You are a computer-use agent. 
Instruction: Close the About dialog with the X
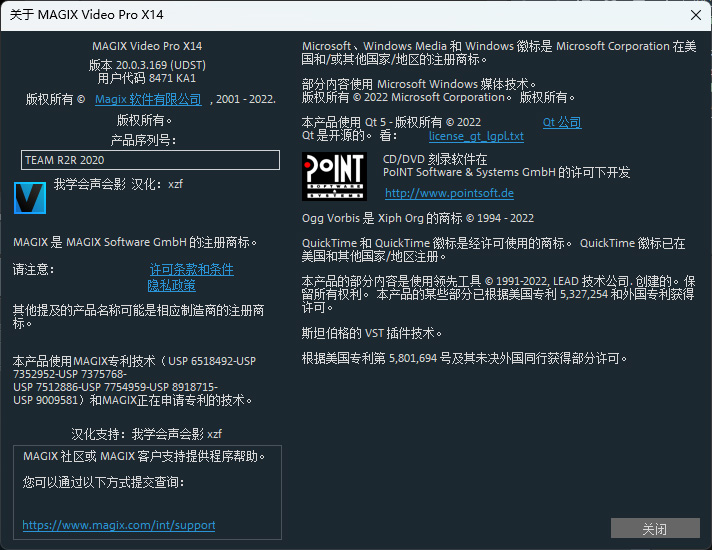[x=696, y=15]
